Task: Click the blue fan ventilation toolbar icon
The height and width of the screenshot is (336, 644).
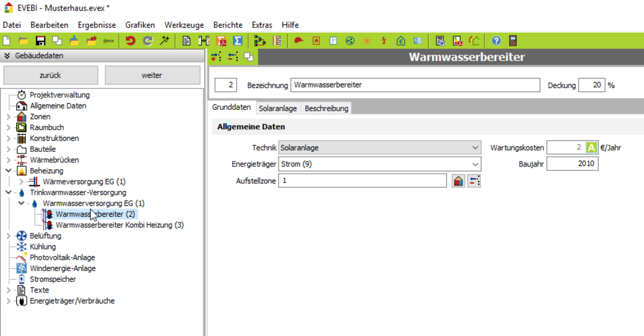Action: coord(350,40)
